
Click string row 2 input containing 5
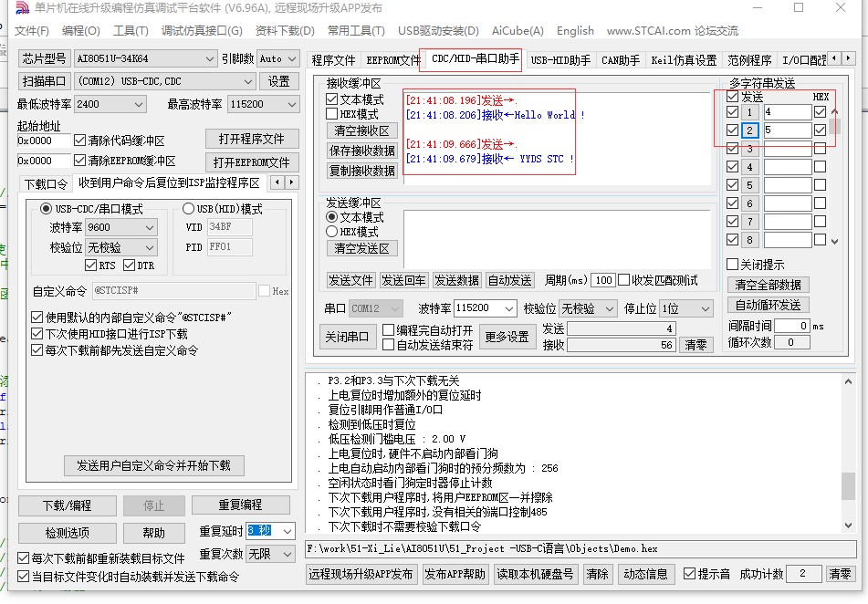click(788, 130)
